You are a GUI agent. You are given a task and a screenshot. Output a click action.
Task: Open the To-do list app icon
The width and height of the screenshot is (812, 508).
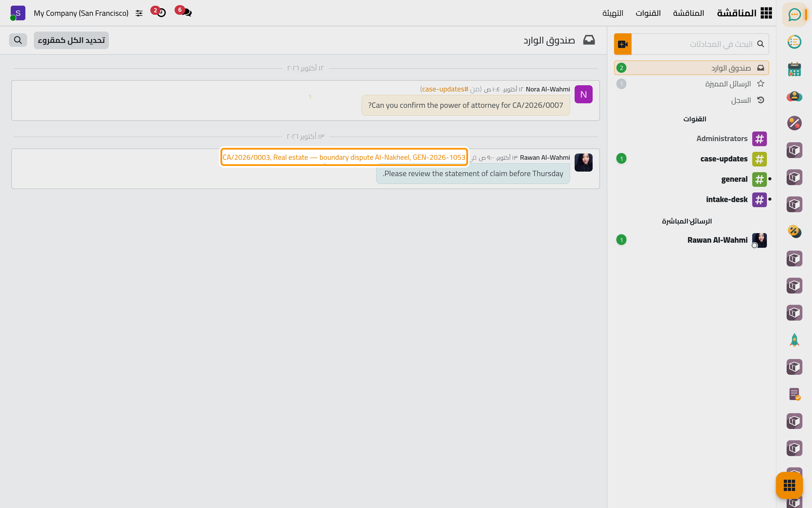point(794,42)
